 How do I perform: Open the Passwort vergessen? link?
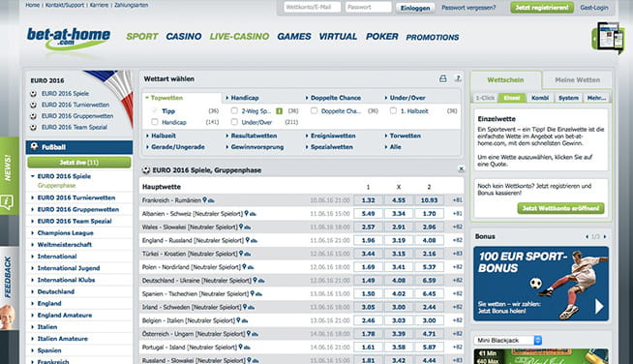tap(468, 8)
